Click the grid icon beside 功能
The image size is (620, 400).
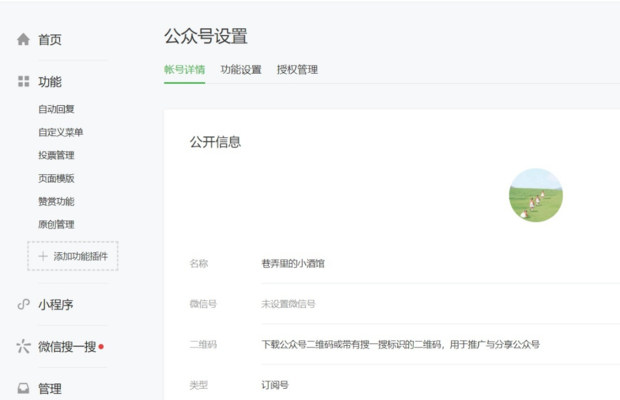click(x=23, y=81)
